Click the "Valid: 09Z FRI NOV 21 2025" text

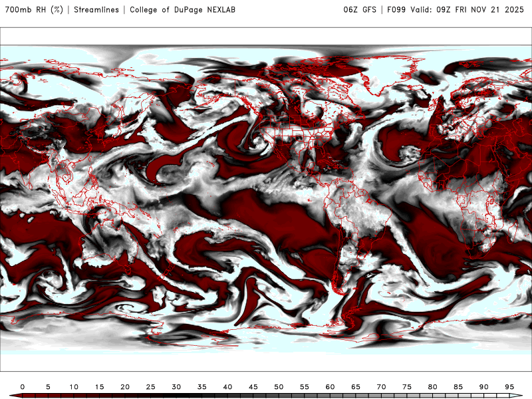(467, 9)
